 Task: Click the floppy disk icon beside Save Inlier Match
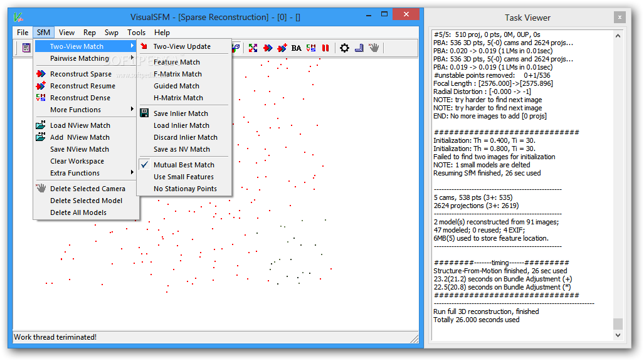pyautogui.click(x=144, y=113)
